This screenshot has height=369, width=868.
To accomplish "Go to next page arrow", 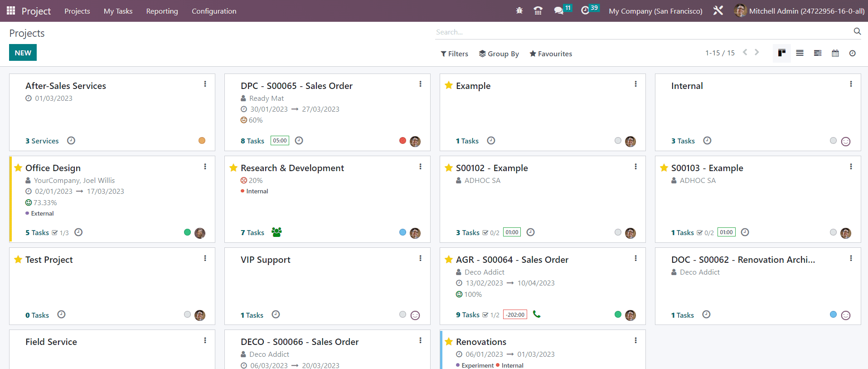I will coord(756,52).
